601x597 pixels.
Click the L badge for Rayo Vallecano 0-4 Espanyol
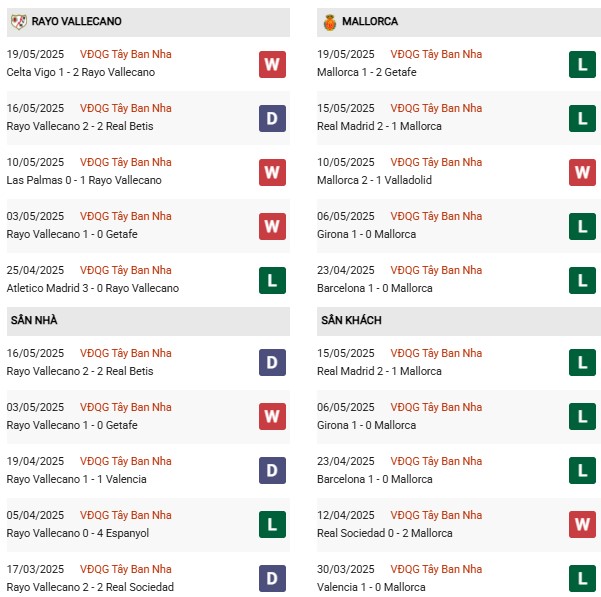click(272, 524)
